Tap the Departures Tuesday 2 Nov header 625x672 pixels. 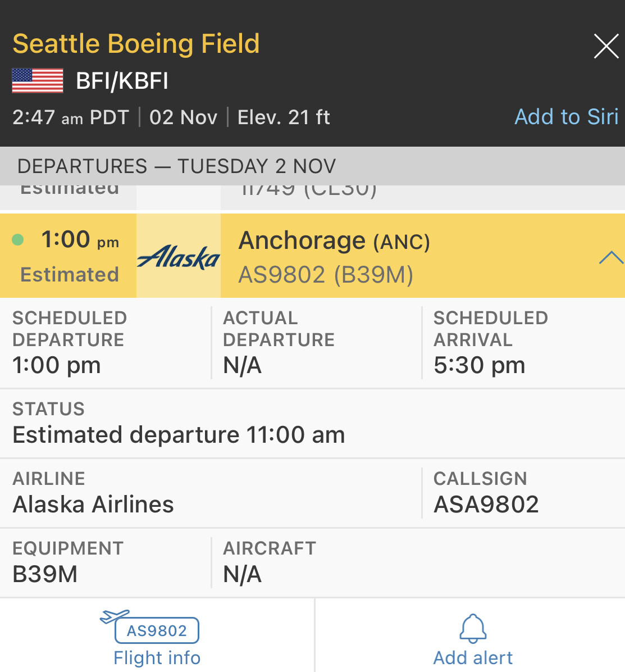click(176, 166)
